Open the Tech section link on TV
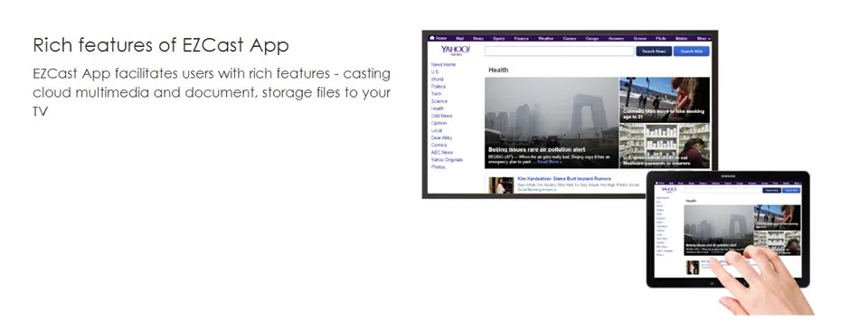The image size is (868, 331). pyautogui.click(x=436, y=94)
